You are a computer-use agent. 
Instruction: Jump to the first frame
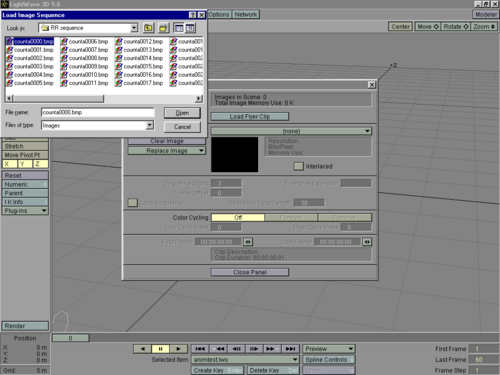coord(200,349)
